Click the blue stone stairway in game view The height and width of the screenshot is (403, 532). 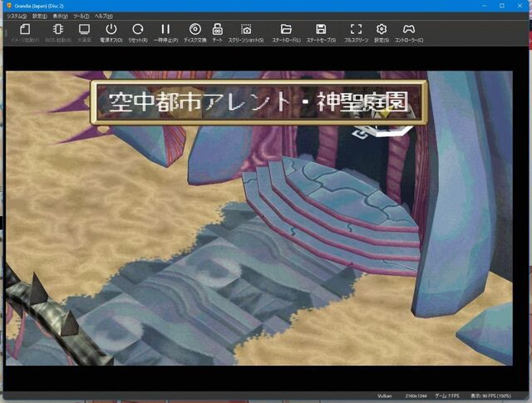point(331,215)
